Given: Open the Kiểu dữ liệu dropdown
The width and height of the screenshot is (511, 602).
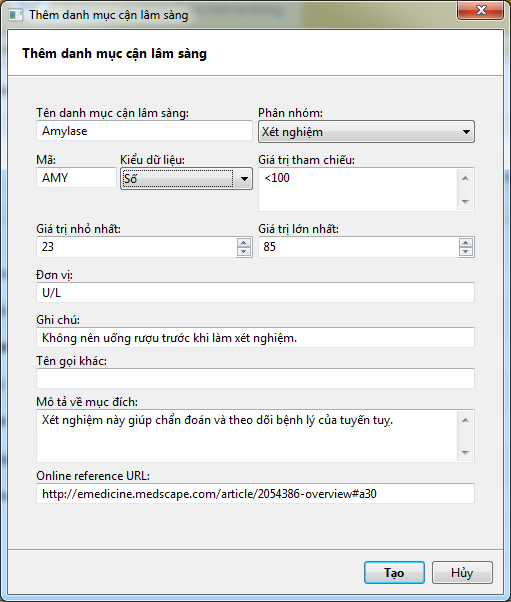Looking at the screenshot, I should point(186,179).
